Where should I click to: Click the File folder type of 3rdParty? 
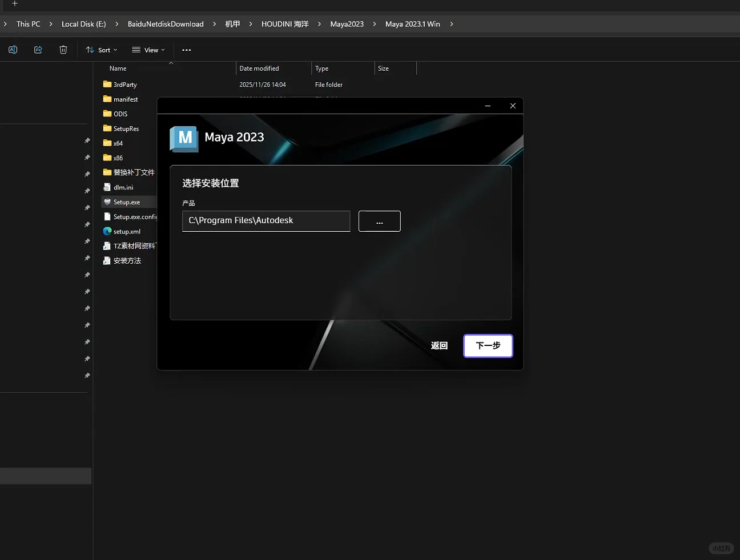point(329,84)
